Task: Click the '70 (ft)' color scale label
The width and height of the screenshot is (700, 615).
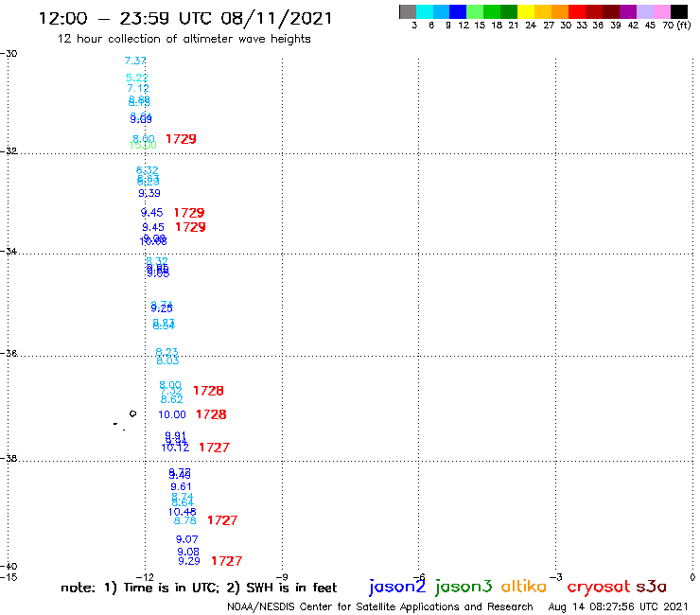Action: [676, 25]
